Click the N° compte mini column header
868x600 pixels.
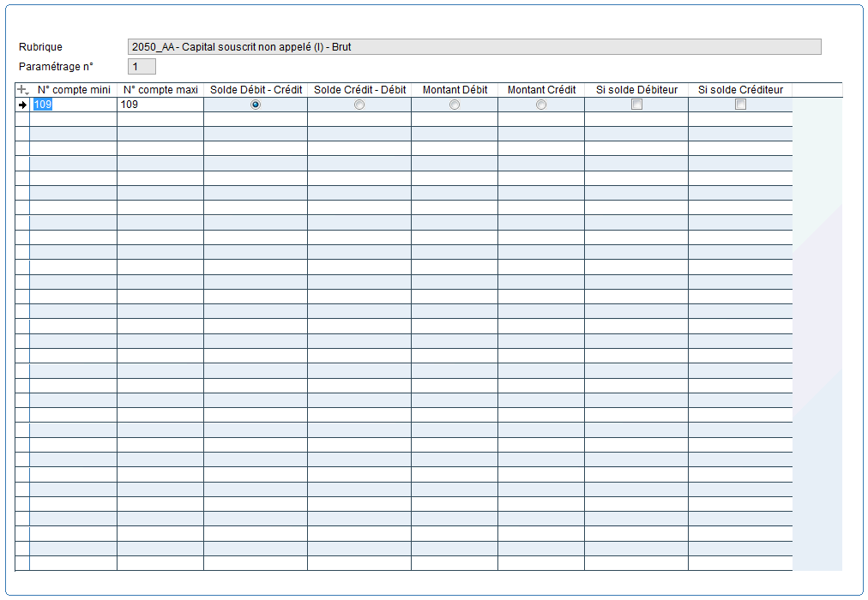(74, 90)
